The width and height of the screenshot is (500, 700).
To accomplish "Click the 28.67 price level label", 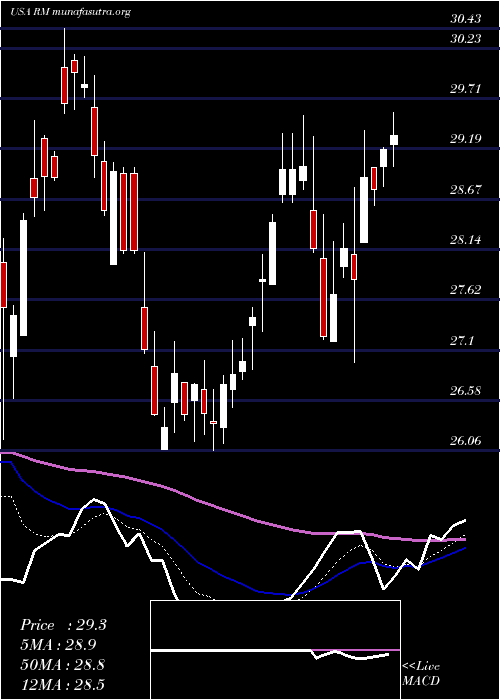I will pyautogui.click(x=466, y=190).
